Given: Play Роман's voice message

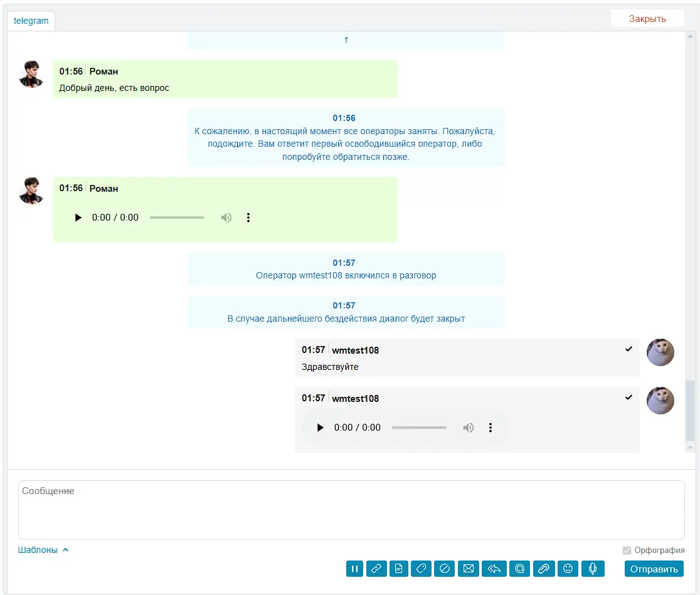Looking at the screenshot, I should (x=78, y=218).
